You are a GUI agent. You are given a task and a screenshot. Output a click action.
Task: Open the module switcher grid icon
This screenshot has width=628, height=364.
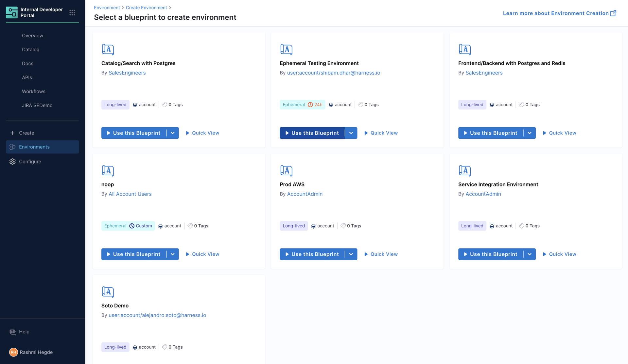click(72, 12)
